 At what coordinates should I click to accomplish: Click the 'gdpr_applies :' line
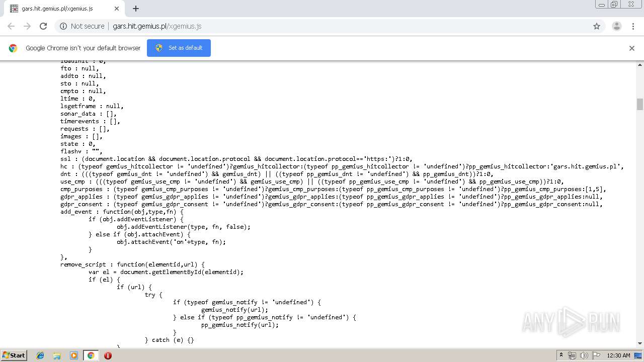[332, 197]
